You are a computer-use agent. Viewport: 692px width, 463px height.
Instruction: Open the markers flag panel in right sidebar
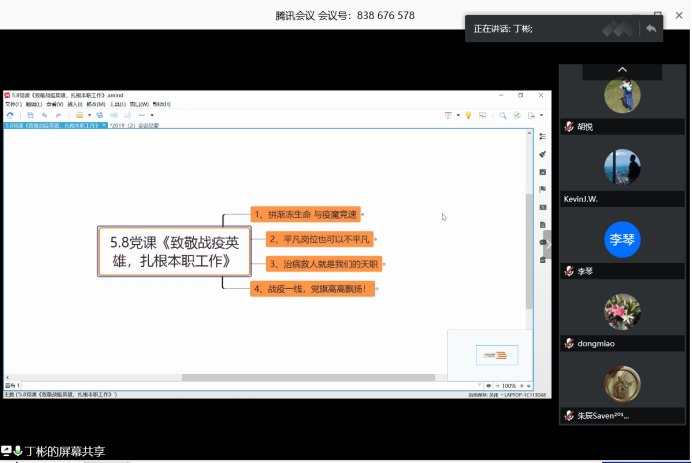point(542,189)
